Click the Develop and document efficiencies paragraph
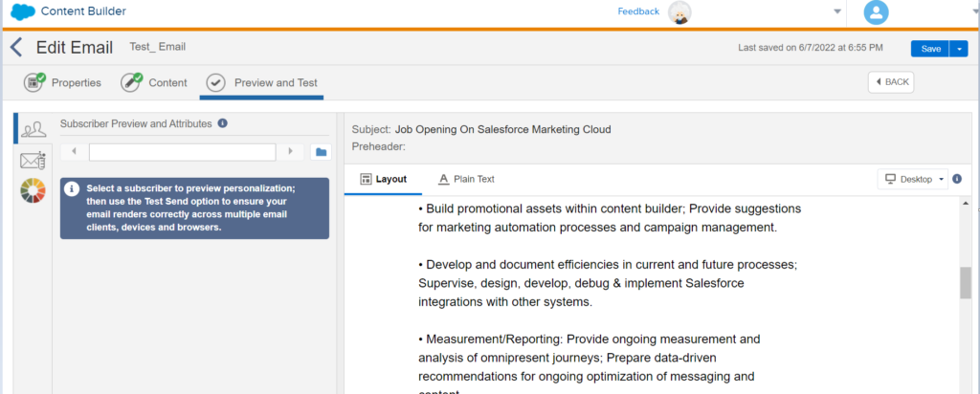The width and height of the screenshot is (980, 394). 608,283
